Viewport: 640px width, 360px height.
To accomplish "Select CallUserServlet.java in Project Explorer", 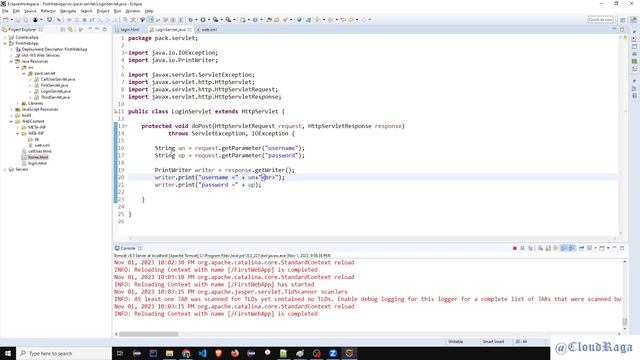I will coord(58,79).
